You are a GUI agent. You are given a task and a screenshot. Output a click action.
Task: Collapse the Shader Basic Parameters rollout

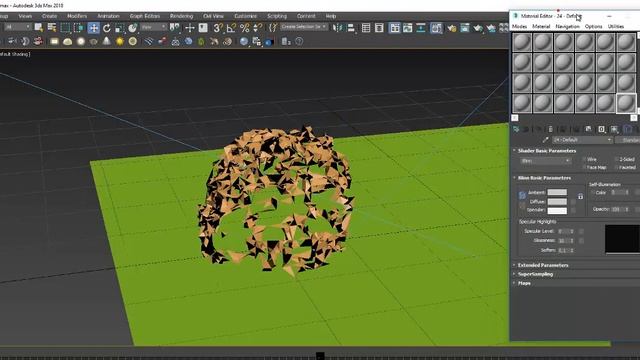coord(547,151)
